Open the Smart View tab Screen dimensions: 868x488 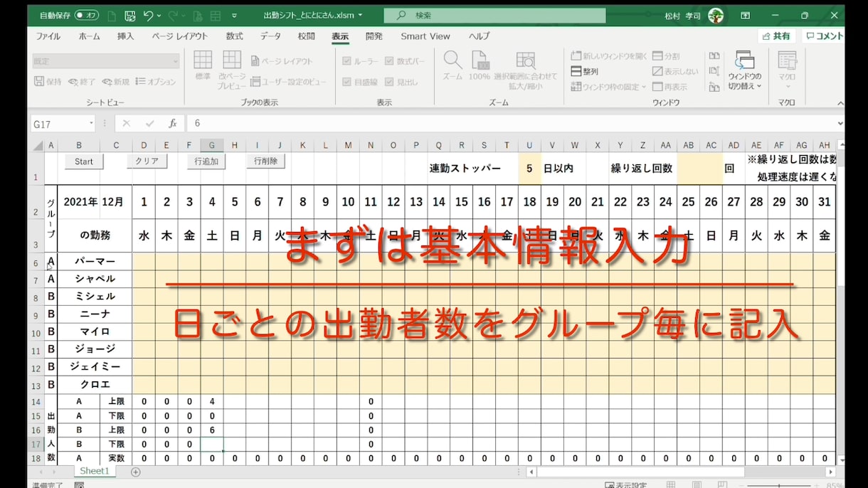425,36
